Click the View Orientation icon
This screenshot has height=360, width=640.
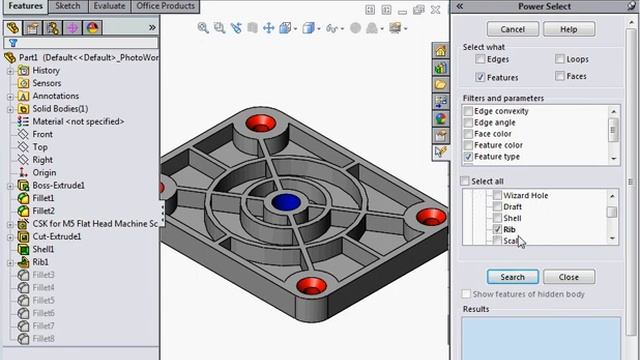click(x=285, y=28)
